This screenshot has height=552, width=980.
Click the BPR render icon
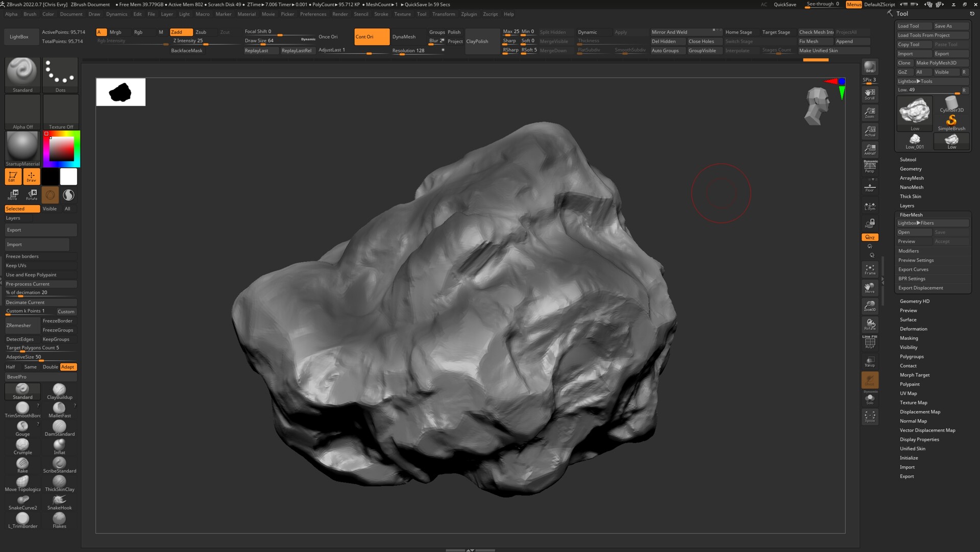pyautogui.click(x=869, y=67)
